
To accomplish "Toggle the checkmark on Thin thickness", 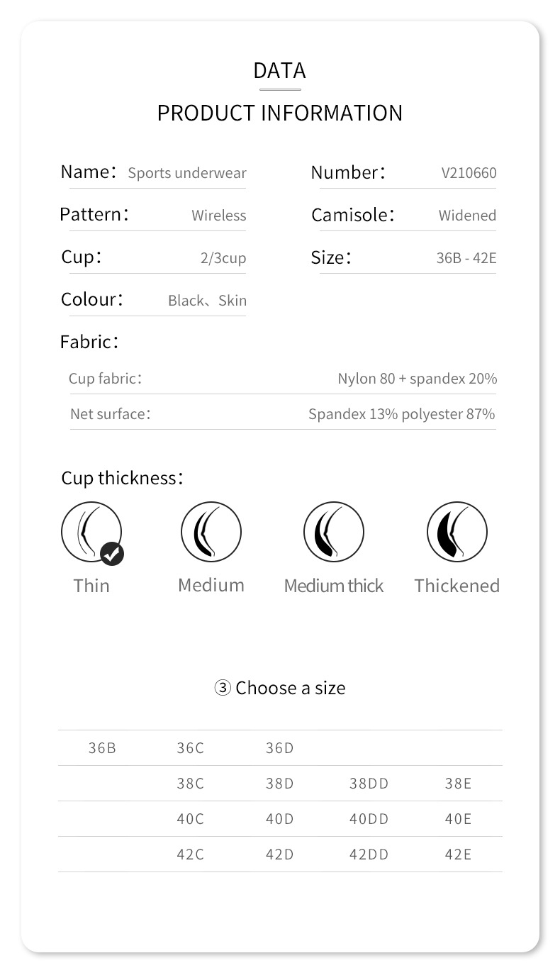I will pos(111,554).
